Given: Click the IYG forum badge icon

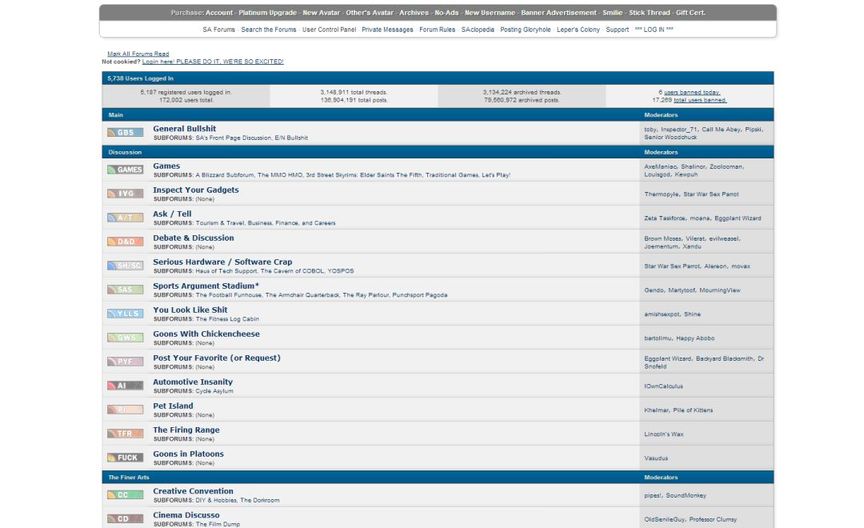Looking at the screenshot, I should coord(125,193).
